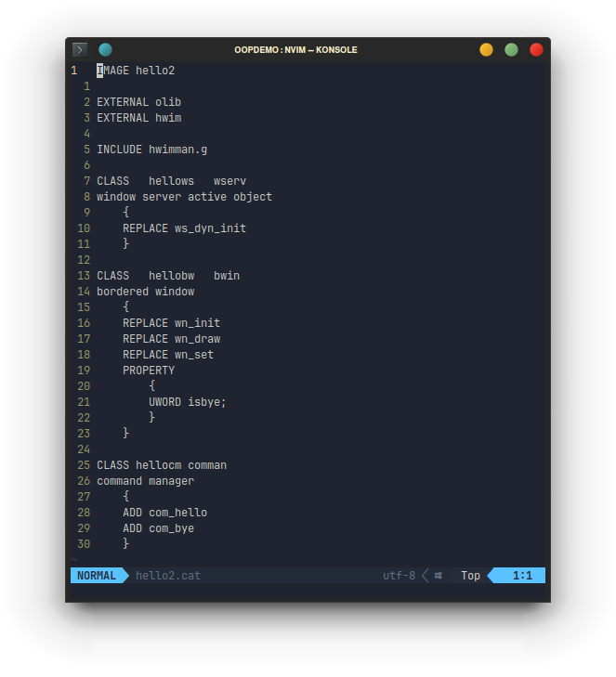Click the CLASS hellobw bwin line

tap(168, 276)
